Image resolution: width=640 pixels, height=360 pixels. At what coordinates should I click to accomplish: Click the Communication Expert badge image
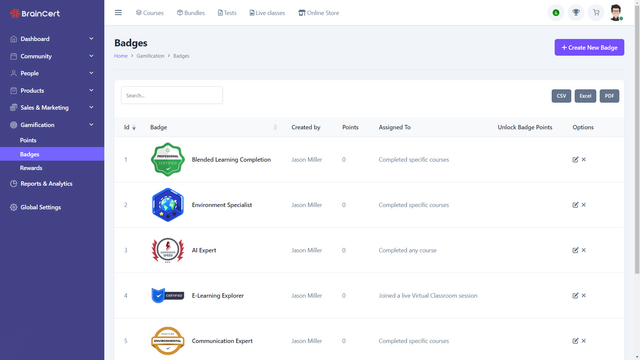click(168, 341)
